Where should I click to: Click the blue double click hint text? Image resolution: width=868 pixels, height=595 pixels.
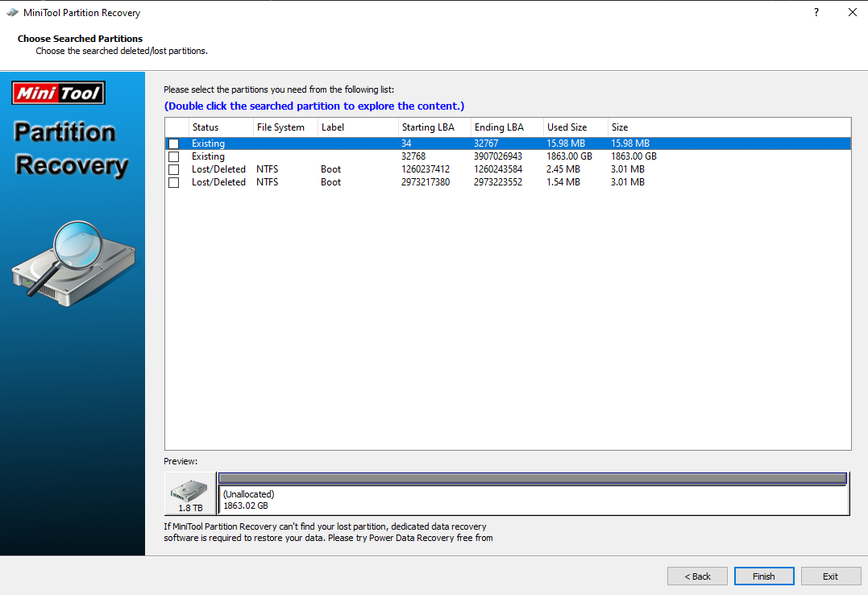314,106
